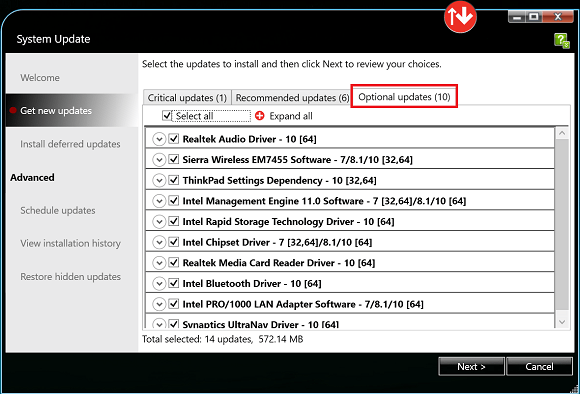
Task: Expand Realtek Audio Driver details chevron
Action: 159,139
